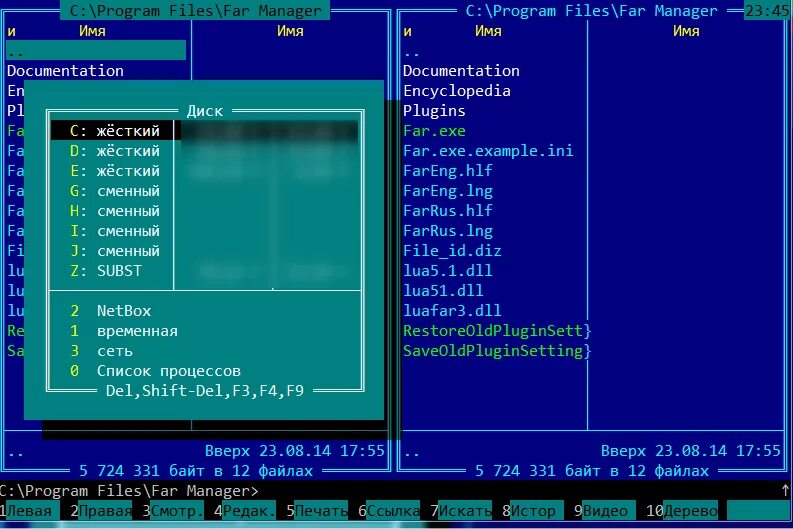Image resolution: width=793 pixels, height=529 pixels.
Task: Select the highlighted '..' entry in left panel
Action: tap(96, 51)
